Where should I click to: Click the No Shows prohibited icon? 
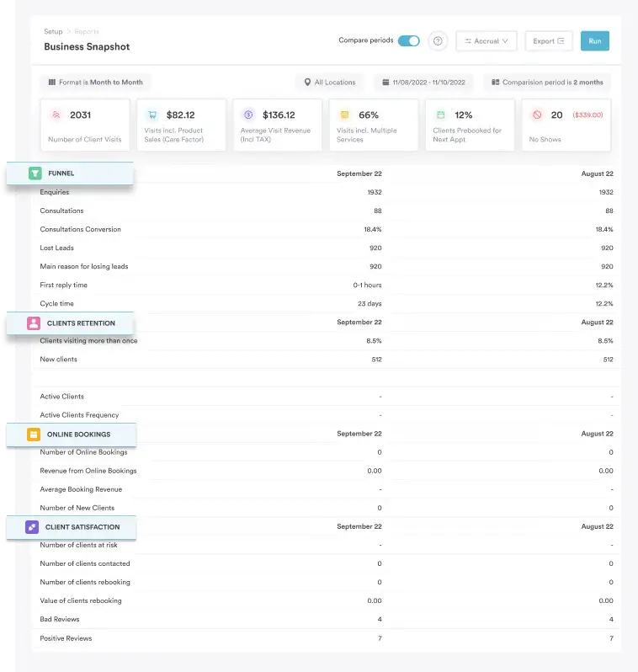pos(536,115)
